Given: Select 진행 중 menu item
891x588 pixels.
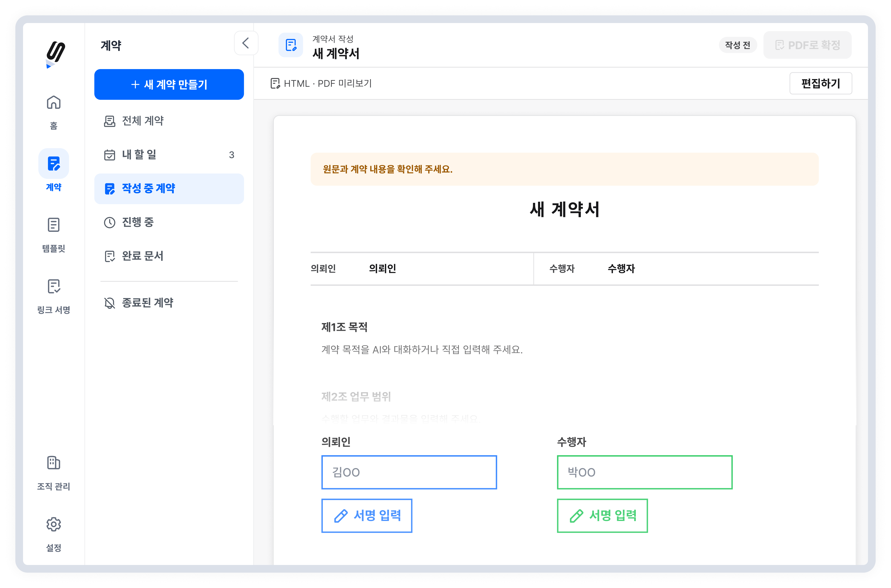Looking at the screenshot, I should (169, 222).
